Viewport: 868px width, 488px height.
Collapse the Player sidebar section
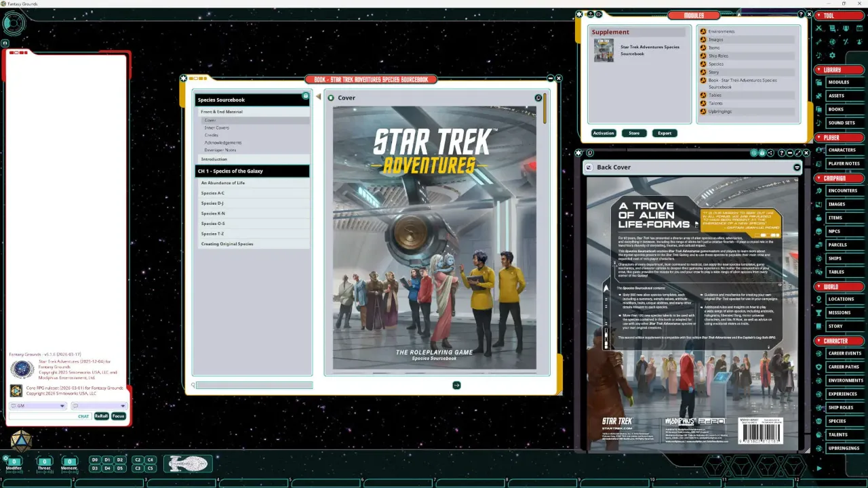pos(839,138)
